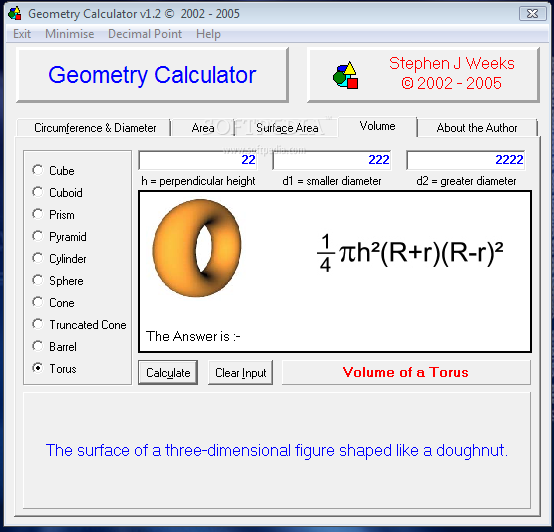
Task: Select the Cylinder radio button
Action: (x=37, y=258)
